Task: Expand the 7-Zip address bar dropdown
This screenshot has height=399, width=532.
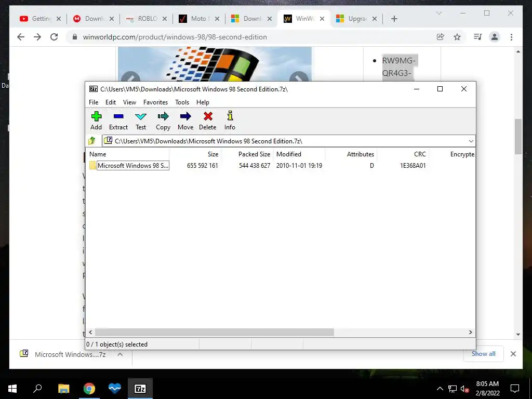Action: coord(471,141)
